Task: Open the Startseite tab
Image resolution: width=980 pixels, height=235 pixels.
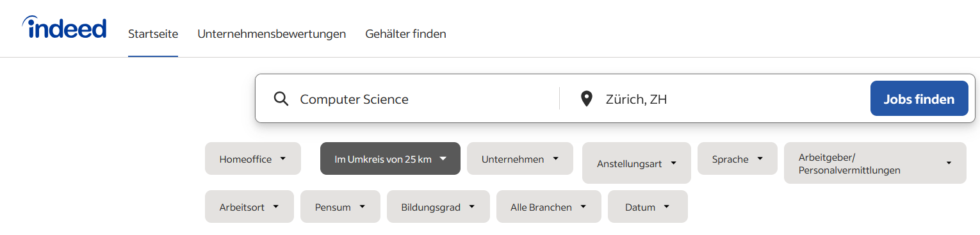Action: pyautogui.click(x=153, y=34)
